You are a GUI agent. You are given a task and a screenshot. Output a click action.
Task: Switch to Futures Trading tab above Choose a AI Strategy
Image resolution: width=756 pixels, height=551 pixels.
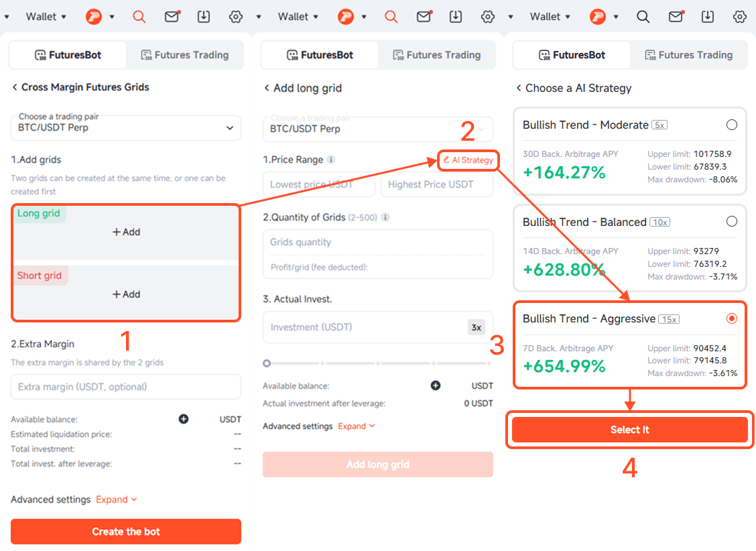[x=689, y=55]
